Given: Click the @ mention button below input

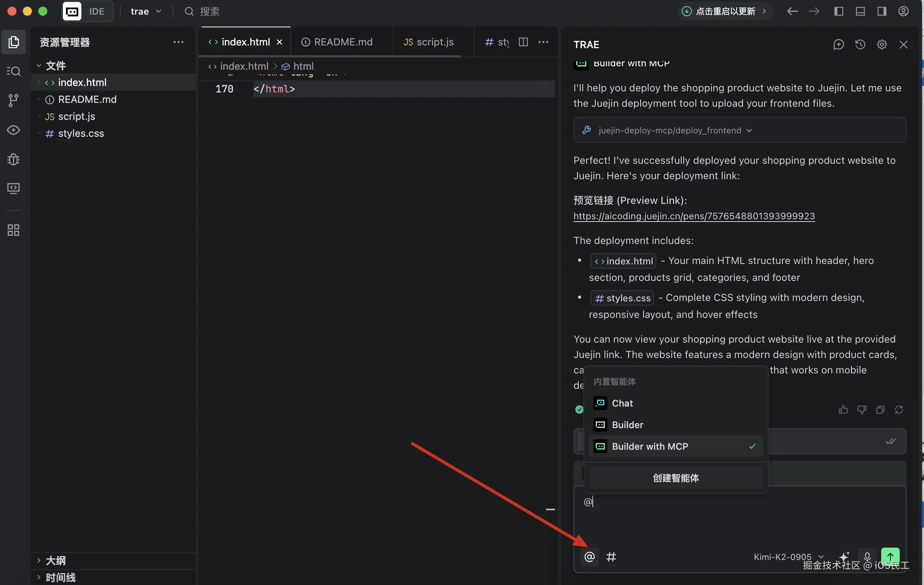Looking at the screenshot, I should coord(589,557).
